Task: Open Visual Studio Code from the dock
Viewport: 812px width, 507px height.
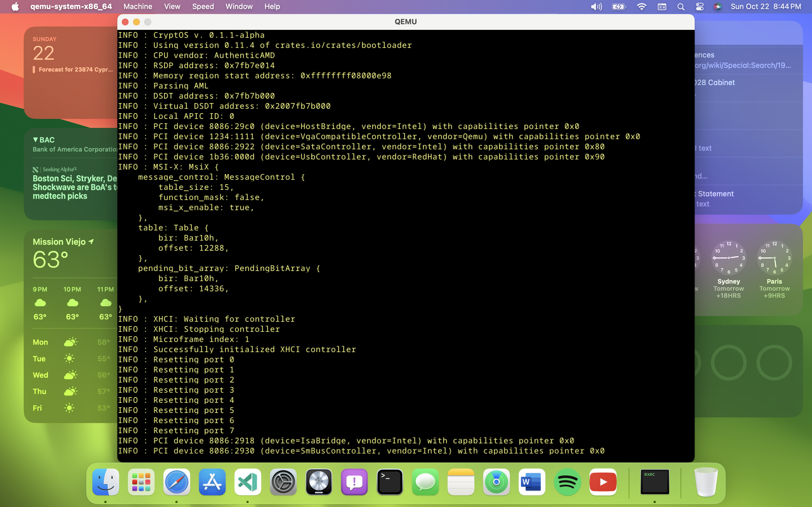Action: tap(248, 482)
